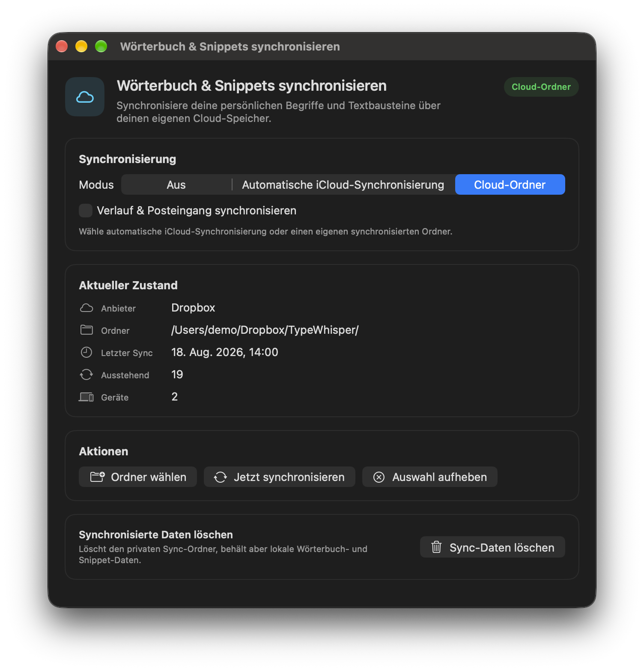
Task: Click the Anbieter row label
Action: coord(118,309)
